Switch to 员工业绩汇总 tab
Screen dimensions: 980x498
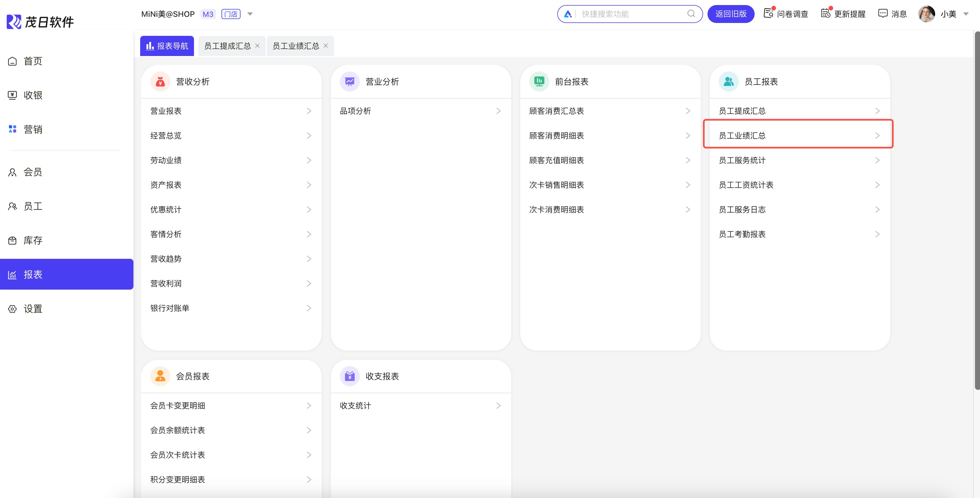(295, 46)
